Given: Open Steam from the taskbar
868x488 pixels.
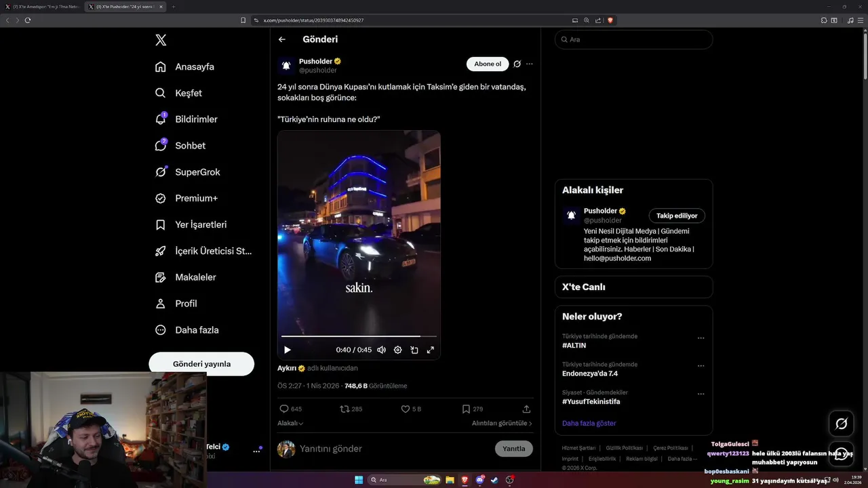Looking at the screenshot, I should 494,480.
